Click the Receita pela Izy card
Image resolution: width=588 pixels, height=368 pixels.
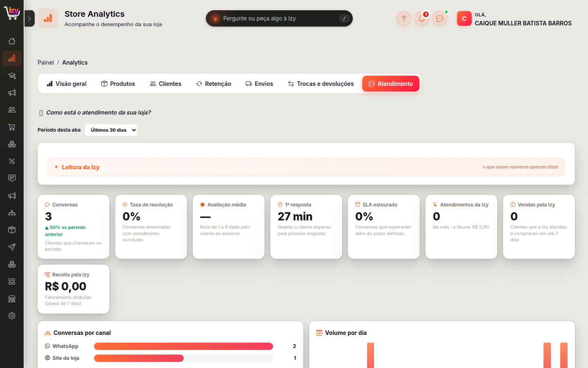(73, 289)
